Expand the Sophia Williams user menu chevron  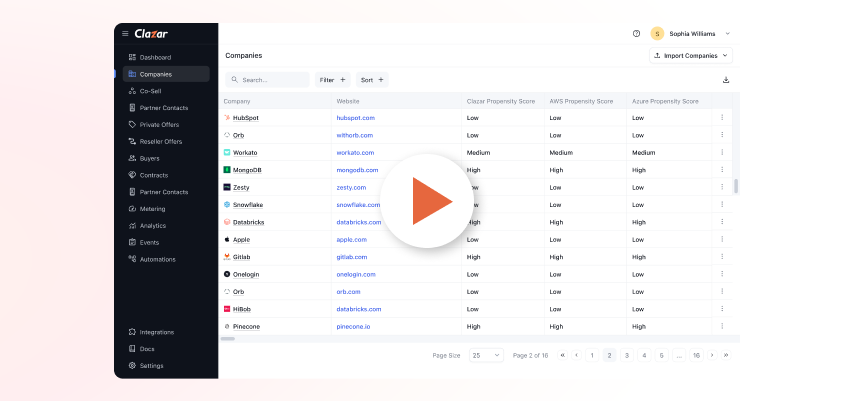point(727,34)
